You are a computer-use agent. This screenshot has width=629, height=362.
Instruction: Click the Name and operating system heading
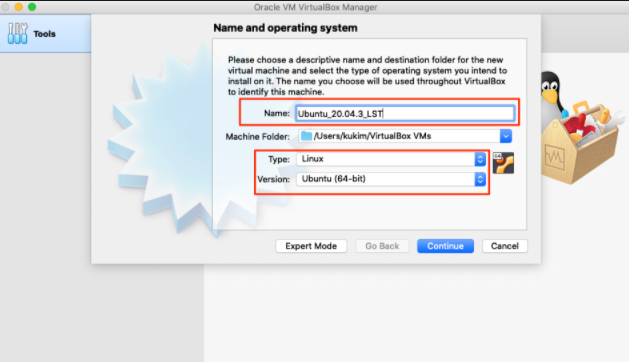click(x=285, y=28)
